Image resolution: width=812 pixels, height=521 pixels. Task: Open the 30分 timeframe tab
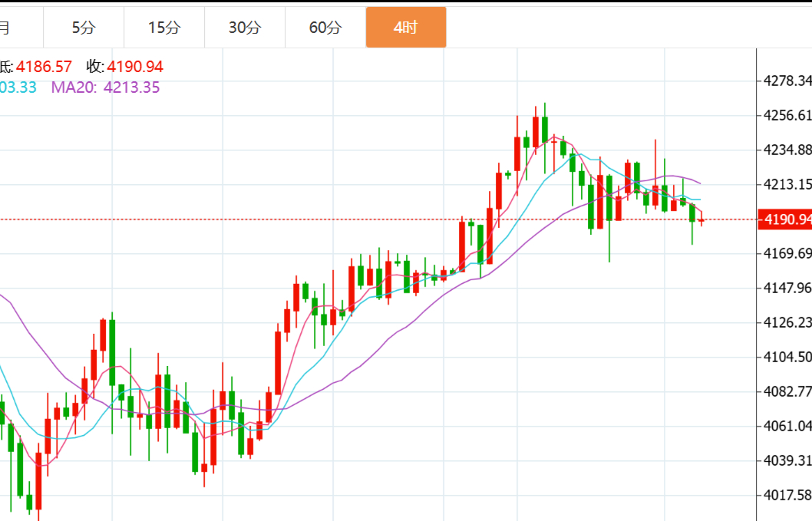coord(245,28)
